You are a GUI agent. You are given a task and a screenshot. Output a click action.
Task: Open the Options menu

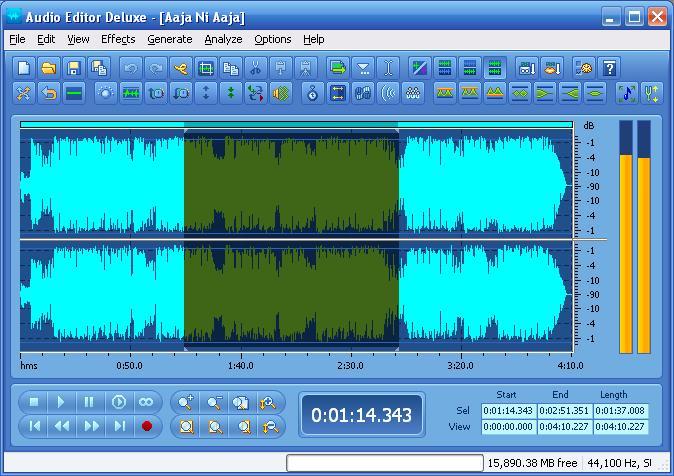[x=273, y=39]
